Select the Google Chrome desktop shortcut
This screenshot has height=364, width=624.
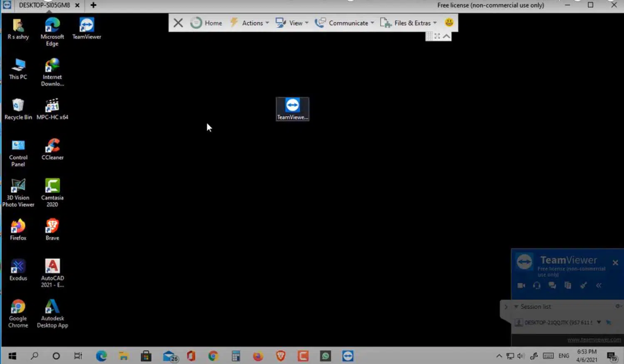tap(18, 314)
